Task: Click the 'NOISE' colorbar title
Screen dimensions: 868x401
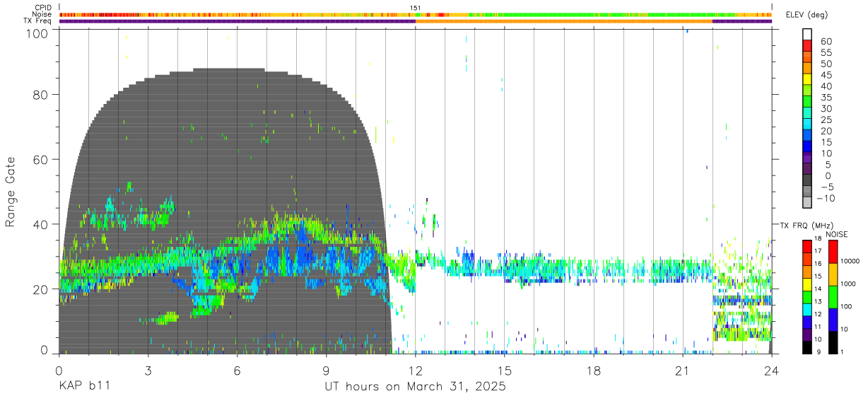Action: (836, 234)
